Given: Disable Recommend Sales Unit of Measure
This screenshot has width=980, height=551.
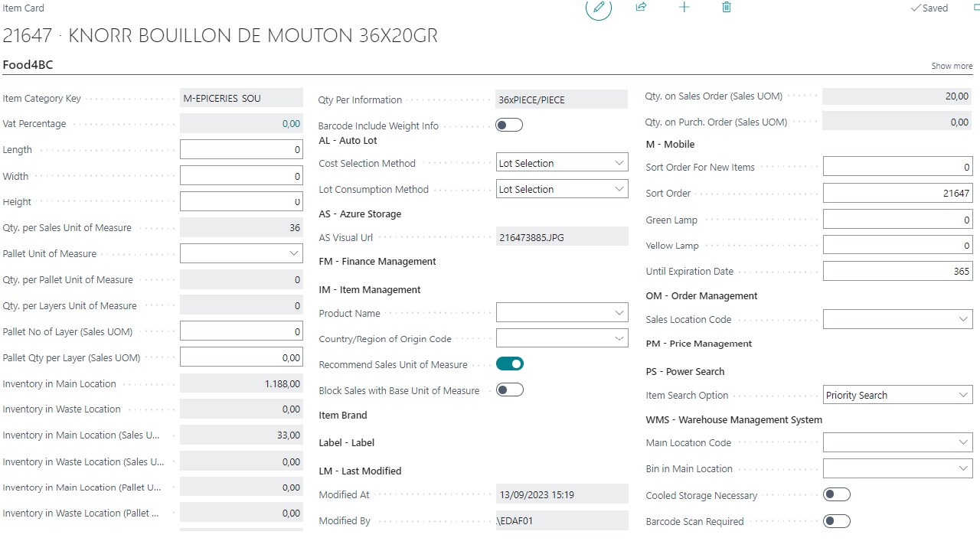Looking at the screenshot, I should [x=509, y=364].
